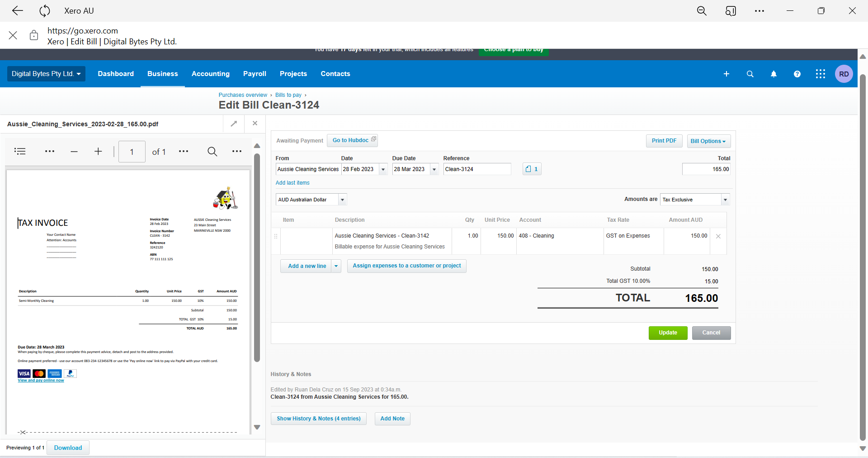Open View and pay online now link in PDF
The height and width of the screenshot is (458, 868).
click(41, 381)
